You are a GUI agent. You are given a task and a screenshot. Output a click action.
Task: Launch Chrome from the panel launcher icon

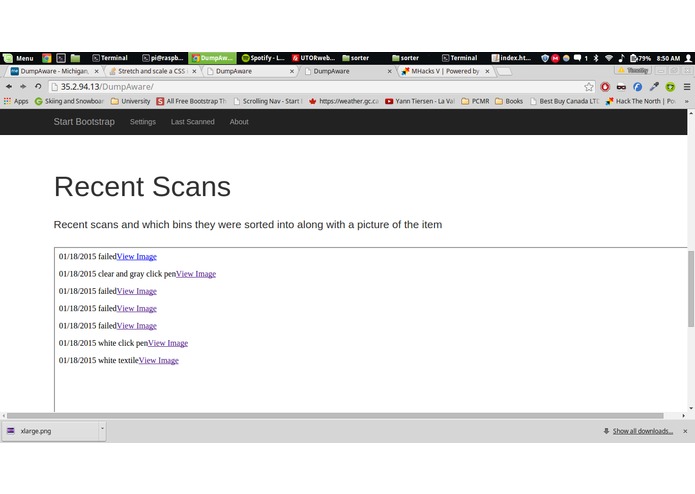(47, 58)
